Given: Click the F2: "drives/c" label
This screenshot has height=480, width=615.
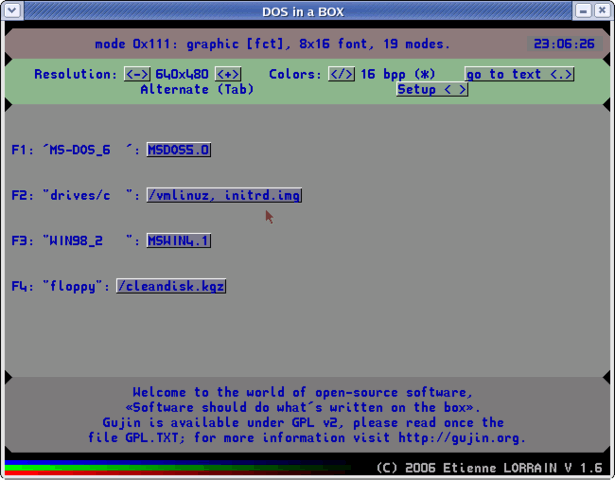Looking at the screenshot, I should click(75, 195).
